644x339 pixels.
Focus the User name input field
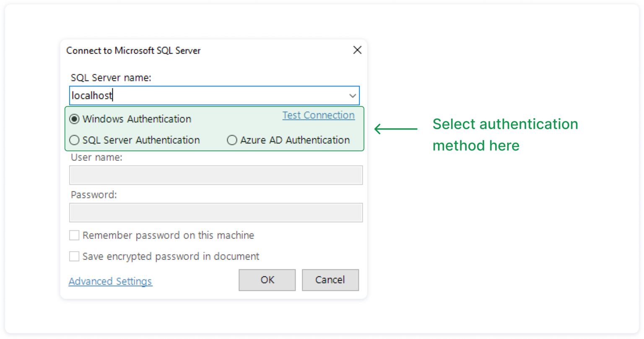coord(216,175)
